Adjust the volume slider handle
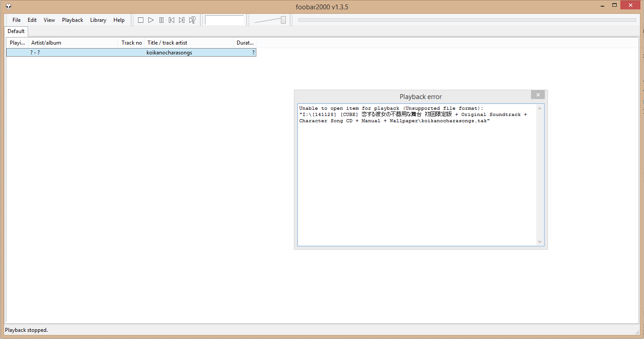This screenshot has width=644, height=339. pos(283,20)
